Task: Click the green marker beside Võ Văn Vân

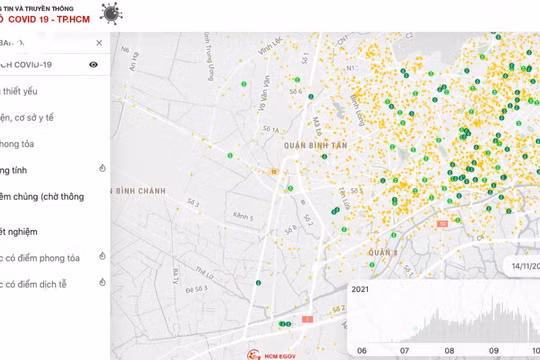Action: [x=244, y=84]
